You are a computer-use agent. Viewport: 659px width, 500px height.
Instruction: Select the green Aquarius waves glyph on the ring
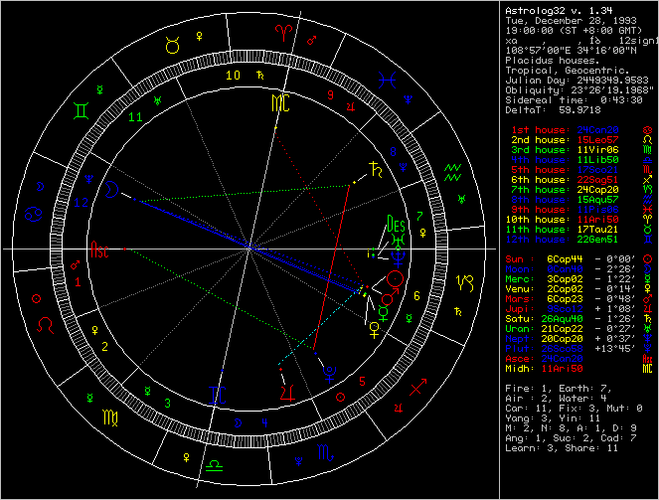click(453, 173)
